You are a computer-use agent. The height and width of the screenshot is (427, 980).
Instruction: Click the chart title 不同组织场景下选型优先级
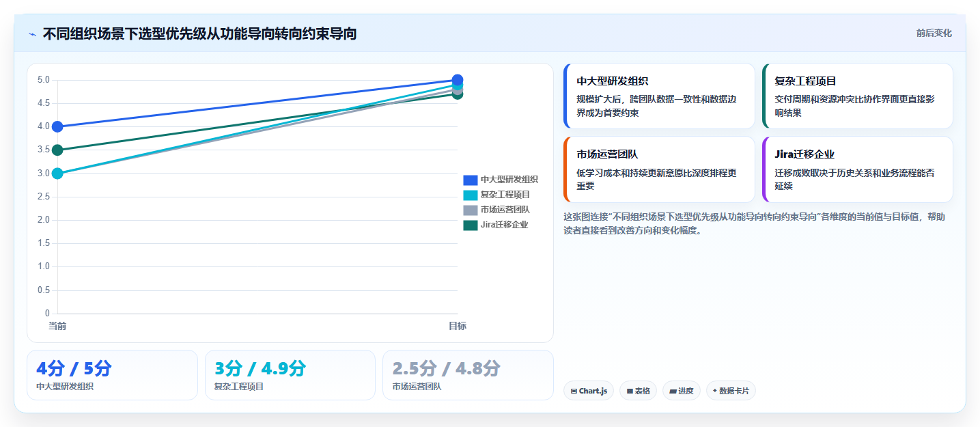click(x=199, y=33)
